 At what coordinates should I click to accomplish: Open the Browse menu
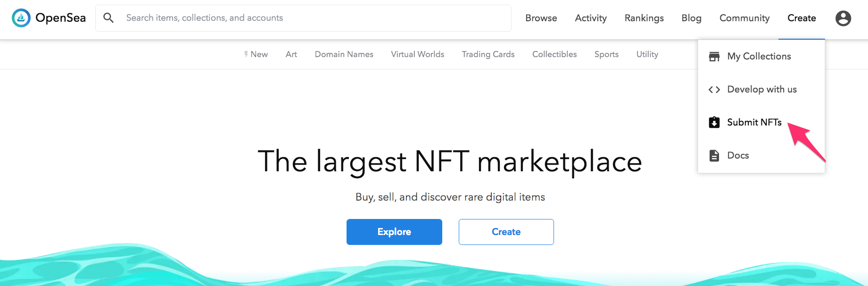click(x=541, y=18)
